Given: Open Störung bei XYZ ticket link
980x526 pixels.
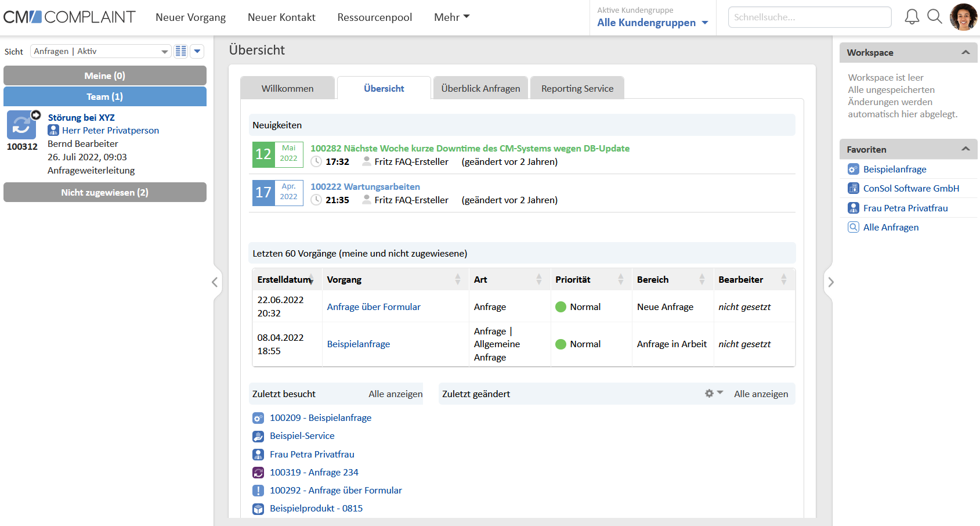Looking at the screenshot, I should click(81, 117).
